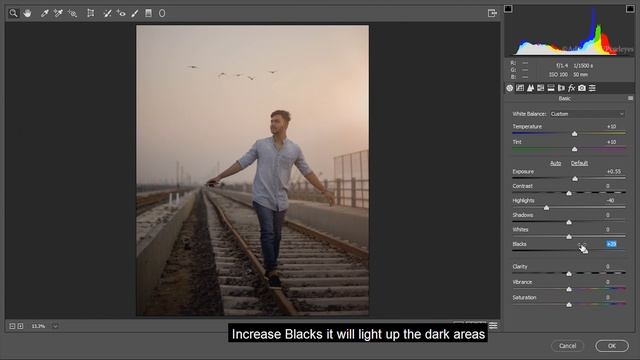This screenshot has width=640, height=360.
Task: Click the OK button
Action: pyautogui.click(x=612, y=346)
